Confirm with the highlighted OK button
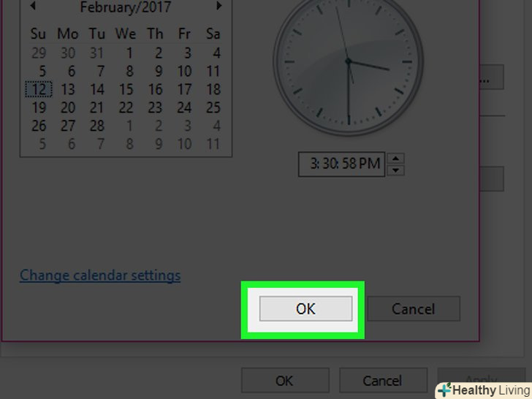The height and width of the screenshot is (399, 532). (x=305, y=308)
